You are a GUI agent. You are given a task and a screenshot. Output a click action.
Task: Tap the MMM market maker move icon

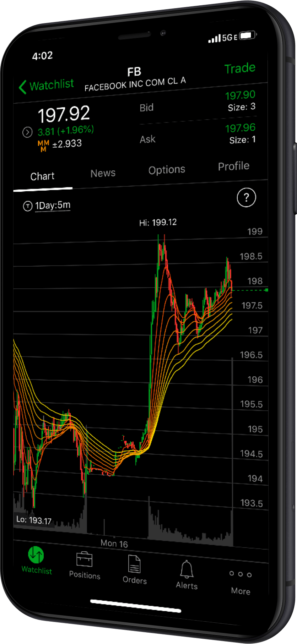click(43, 146)
